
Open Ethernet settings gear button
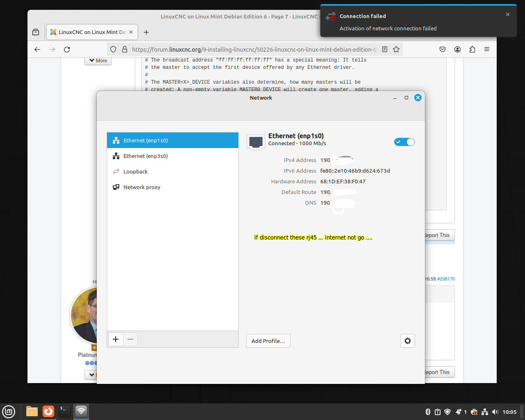coord(408,341)
